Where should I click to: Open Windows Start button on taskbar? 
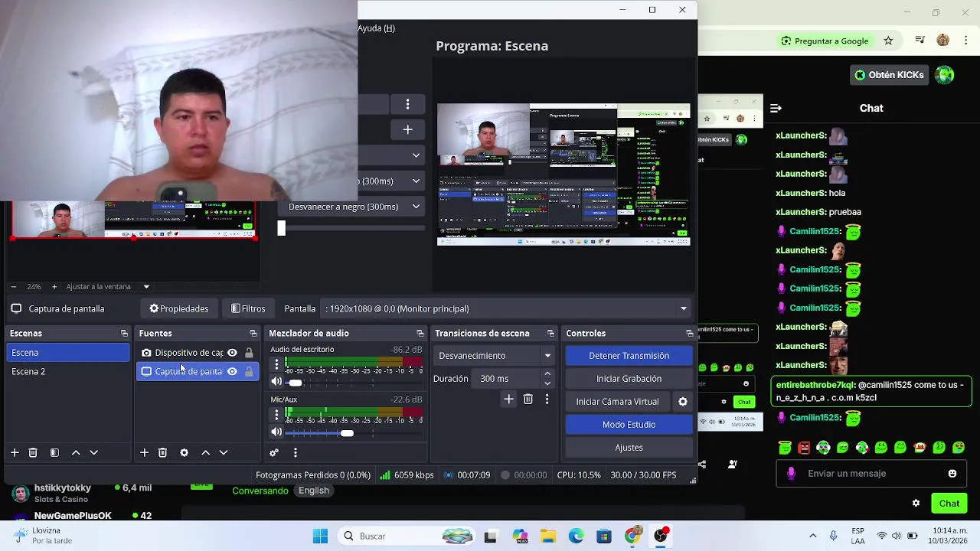coord(320,536)
